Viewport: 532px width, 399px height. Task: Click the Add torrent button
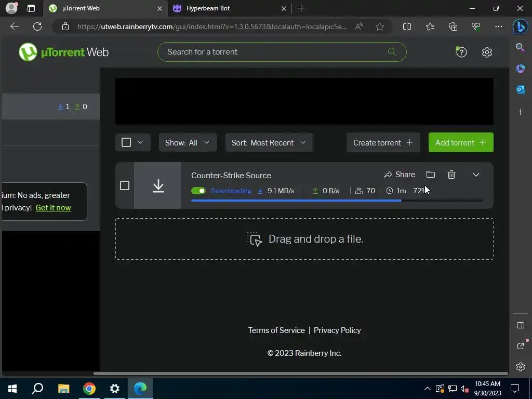click(x=461, y=142)
